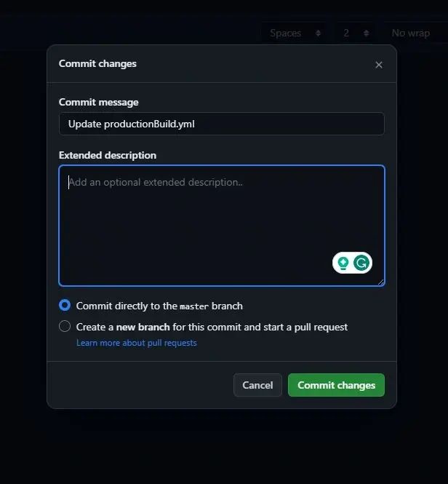448x484 pixels.
Task: Select Create a new branch option
Action: (65, 326)
